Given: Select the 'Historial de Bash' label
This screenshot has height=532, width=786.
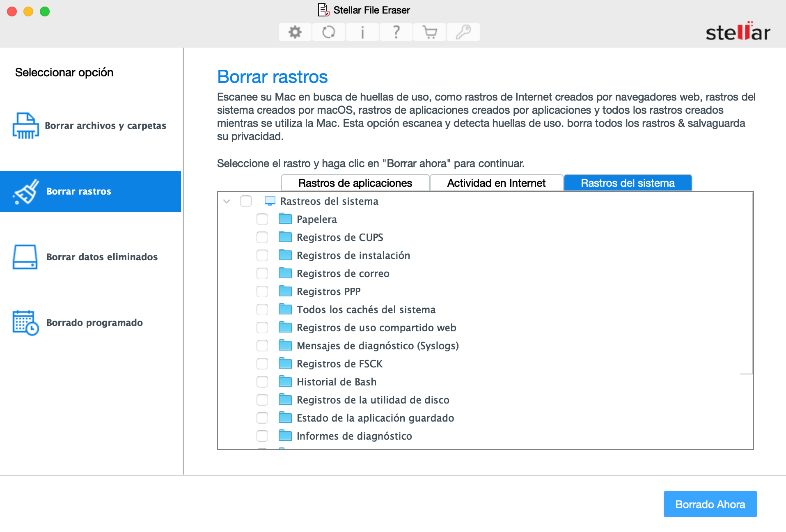Looking at the screenshot, I should click(x=337, y=382).
